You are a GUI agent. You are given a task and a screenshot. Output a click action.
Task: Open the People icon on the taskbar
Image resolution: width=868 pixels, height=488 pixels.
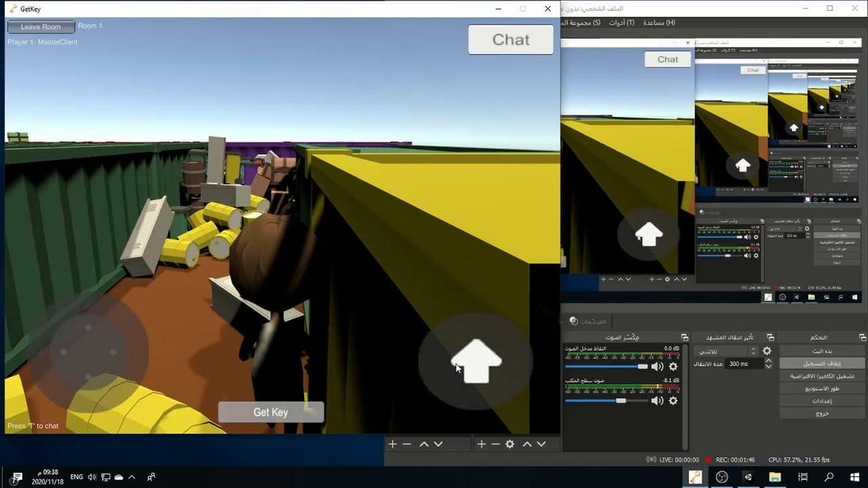coord(151,477)
